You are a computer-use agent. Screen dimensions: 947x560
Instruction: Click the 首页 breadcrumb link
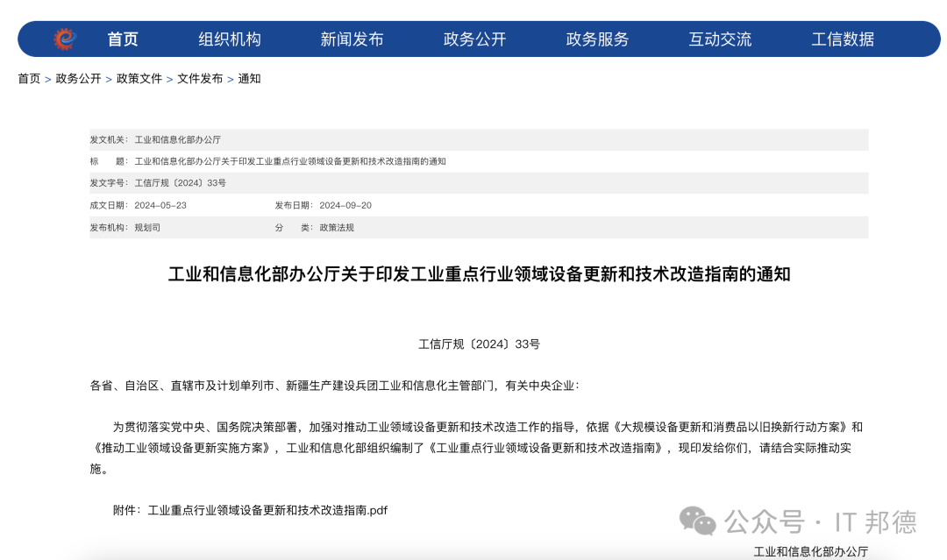[29, 79]
